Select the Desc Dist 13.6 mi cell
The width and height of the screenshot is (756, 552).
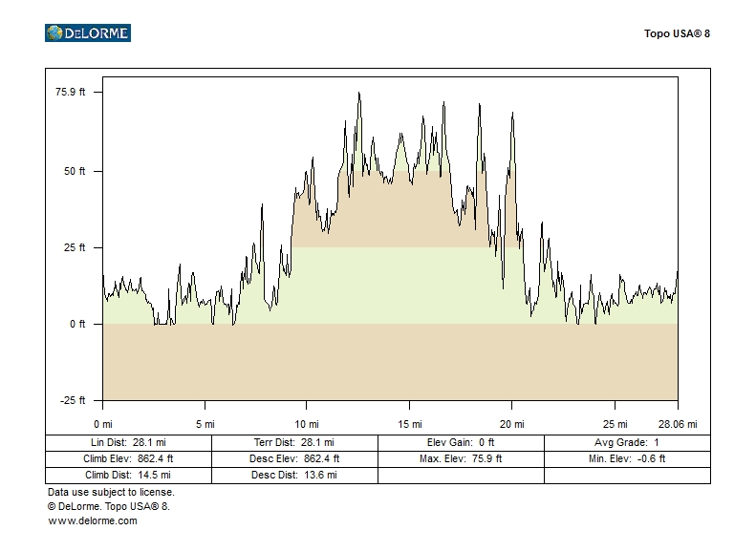point(294,475)
